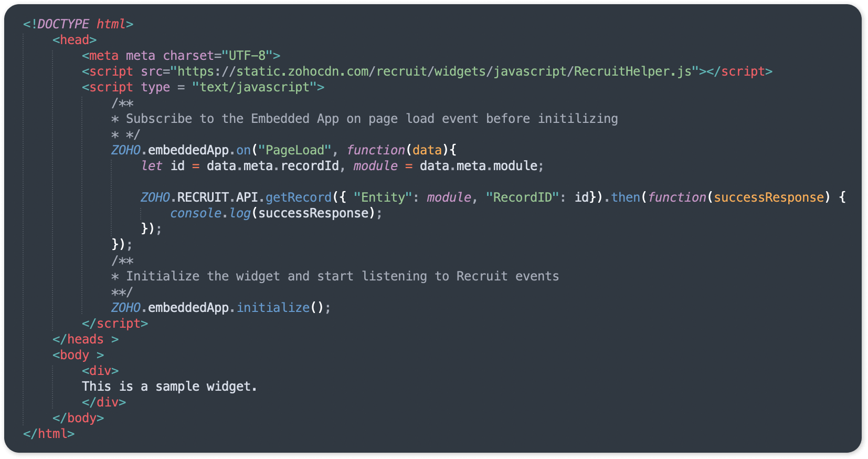Click the DOCTYPE html declaration
The height and width of the screenshot is (459, 868).
[78, 24]
